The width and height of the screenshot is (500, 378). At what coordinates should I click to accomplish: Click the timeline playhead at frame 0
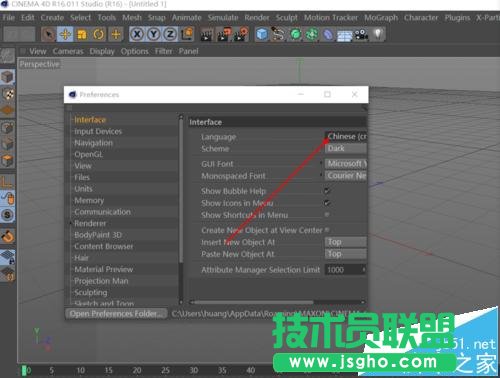pos(24,370)
